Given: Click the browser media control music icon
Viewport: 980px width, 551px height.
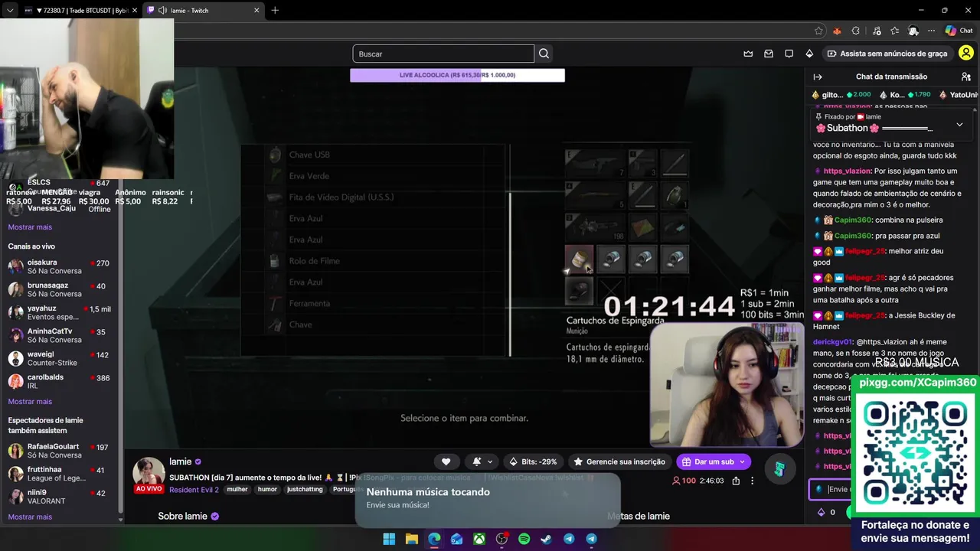Looking at the screenshot, I should (875, 31).
